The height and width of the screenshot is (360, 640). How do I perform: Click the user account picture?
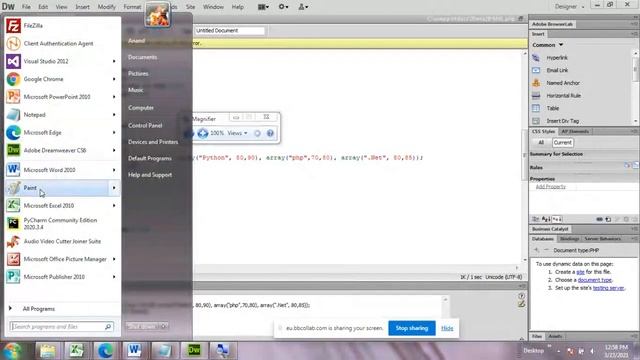pos(158,14)
